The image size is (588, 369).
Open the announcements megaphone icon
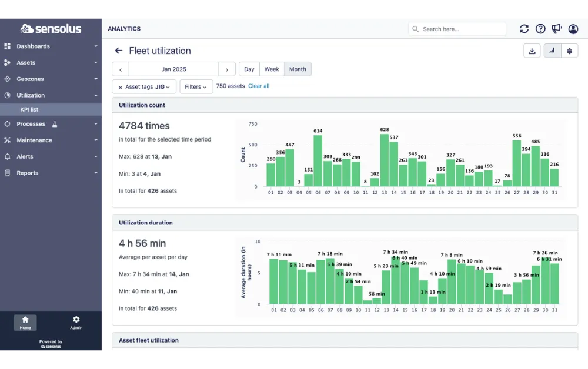coord(557,29)
